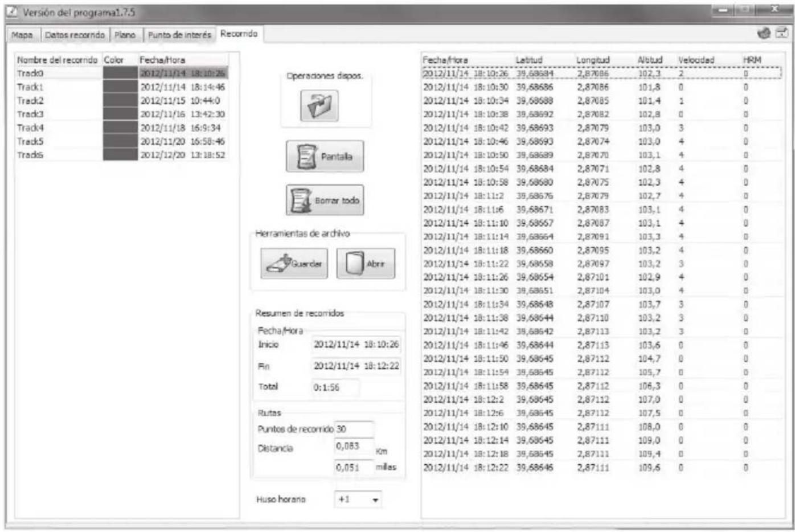Close the program window
The width and height of the screenshot is (795, 532).
775,10
